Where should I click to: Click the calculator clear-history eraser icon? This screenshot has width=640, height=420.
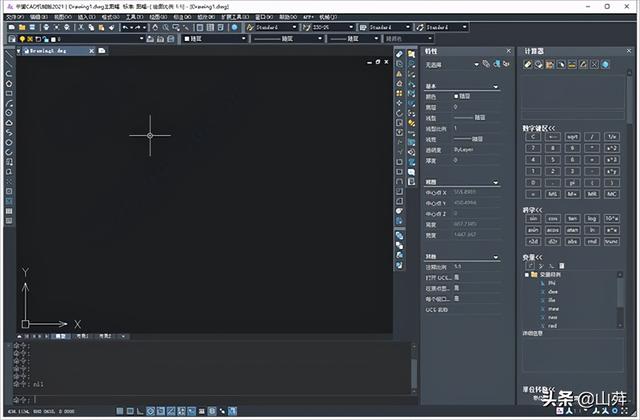529,64
